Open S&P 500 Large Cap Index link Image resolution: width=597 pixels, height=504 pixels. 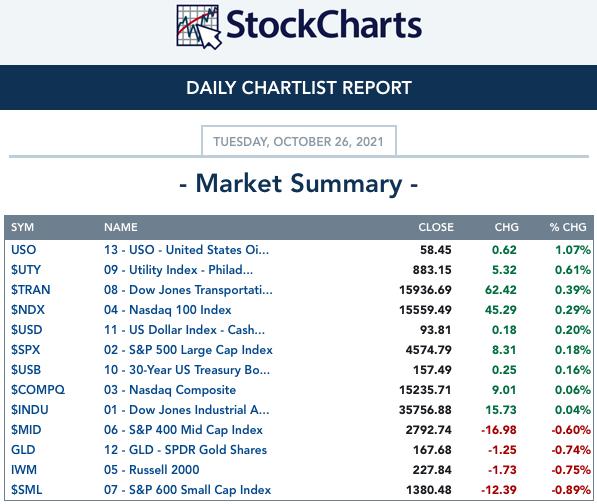coord(188,350)
